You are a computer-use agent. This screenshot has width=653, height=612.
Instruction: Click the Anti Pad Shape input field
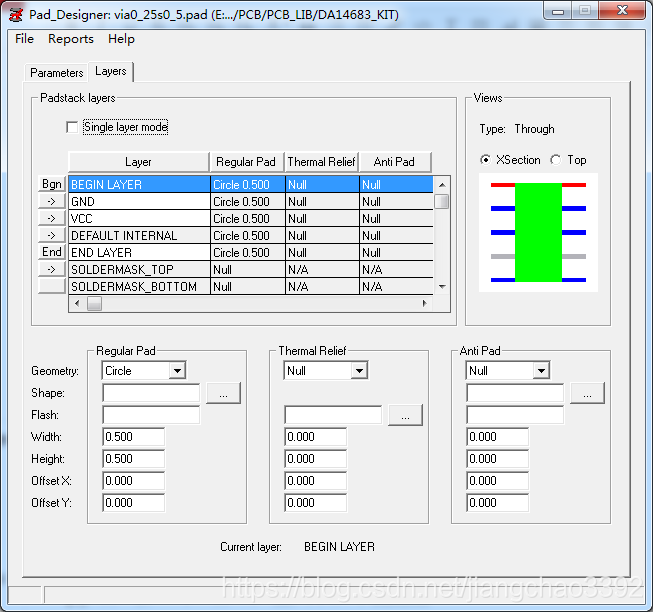(515, 393)
